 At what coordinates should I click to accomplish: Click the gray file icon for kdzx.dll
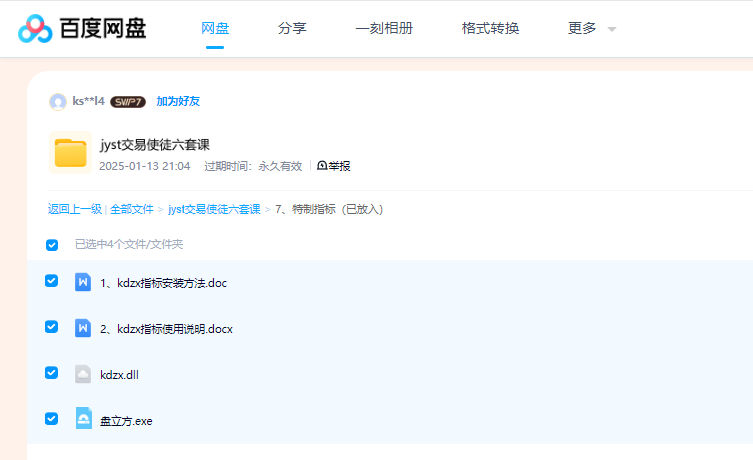click(83, 374)
